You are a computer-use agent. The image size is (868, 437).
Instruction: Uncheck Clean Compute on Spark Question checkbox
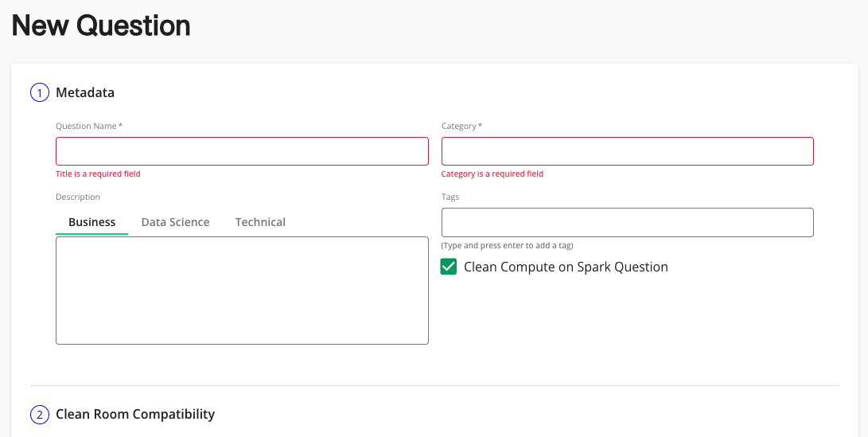449,267
